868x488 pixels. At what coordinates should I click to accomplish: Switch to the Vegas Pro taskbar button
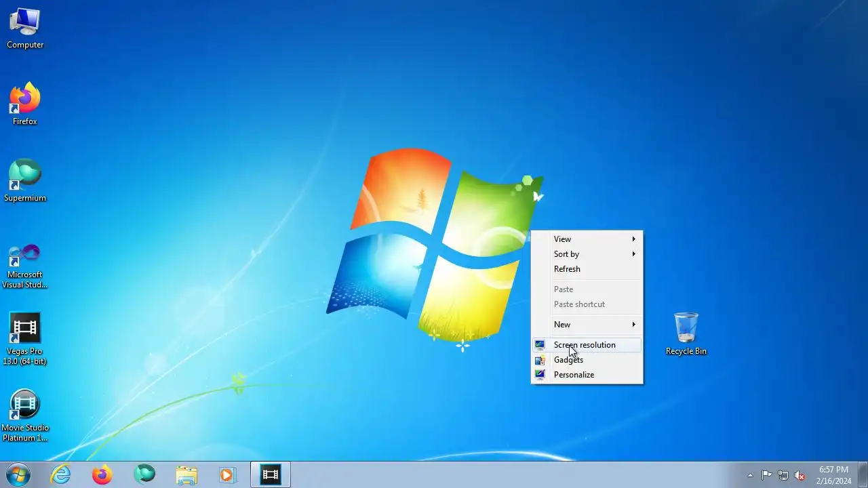coord(271,474)
